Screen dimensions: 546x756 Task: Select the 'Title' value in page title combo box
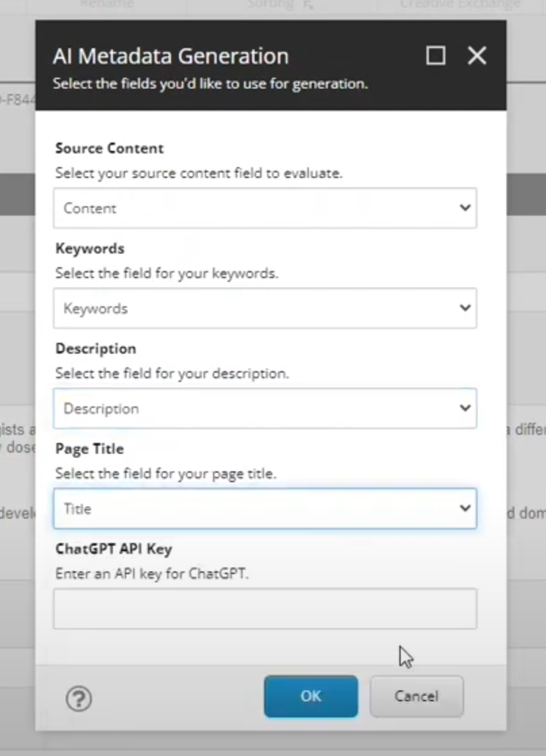click(77, 509)
